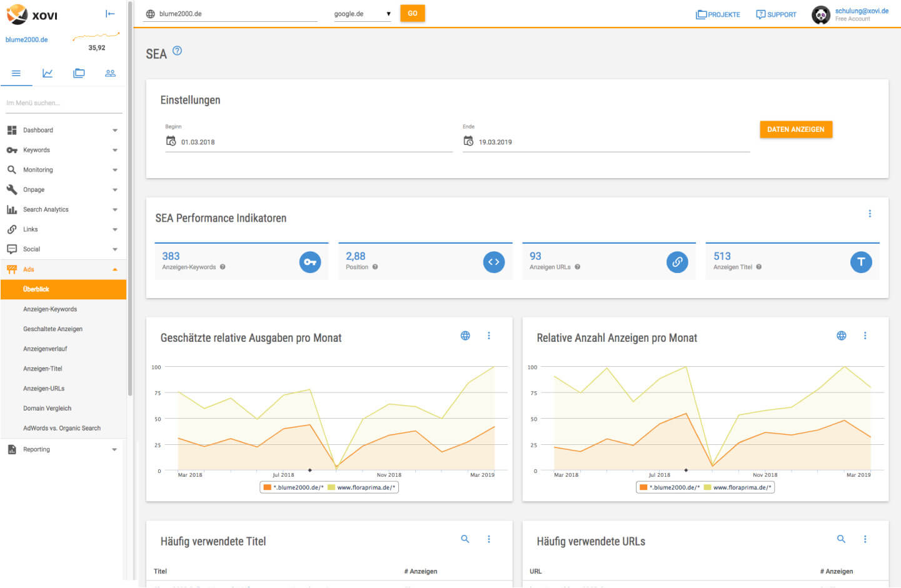Expand the Reporting menu
901x588 pixels.
(63, 449)
